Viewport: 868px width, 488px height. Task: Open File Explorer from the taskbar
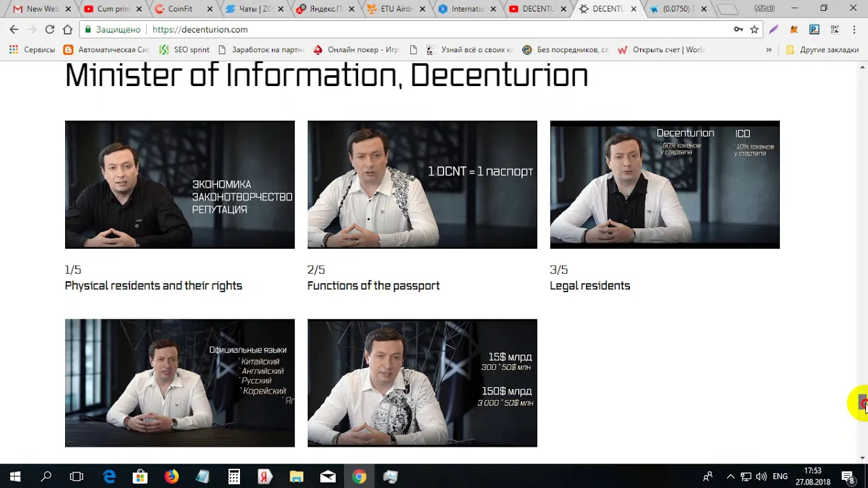(296, 476)
